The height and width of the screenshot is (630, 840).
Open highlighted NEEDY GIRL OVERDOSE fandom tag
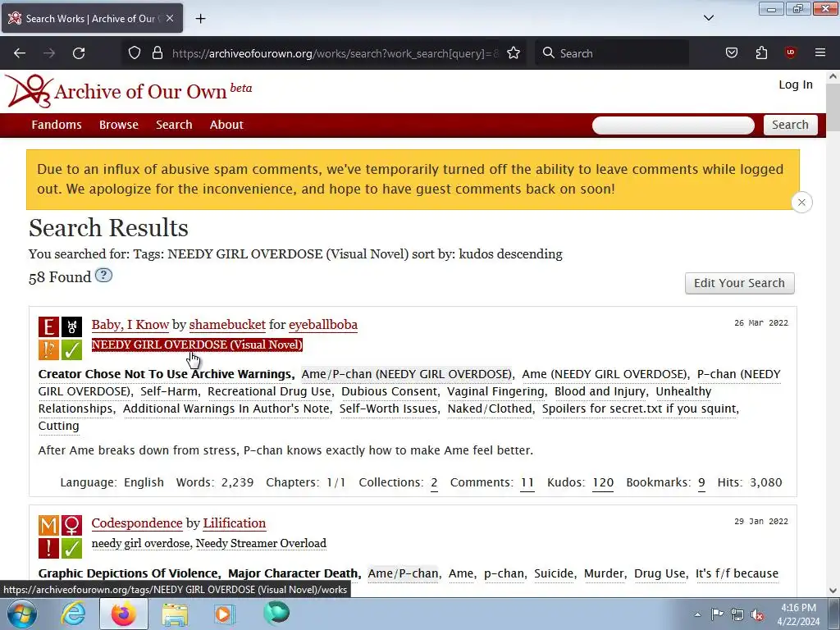(197, 345)
